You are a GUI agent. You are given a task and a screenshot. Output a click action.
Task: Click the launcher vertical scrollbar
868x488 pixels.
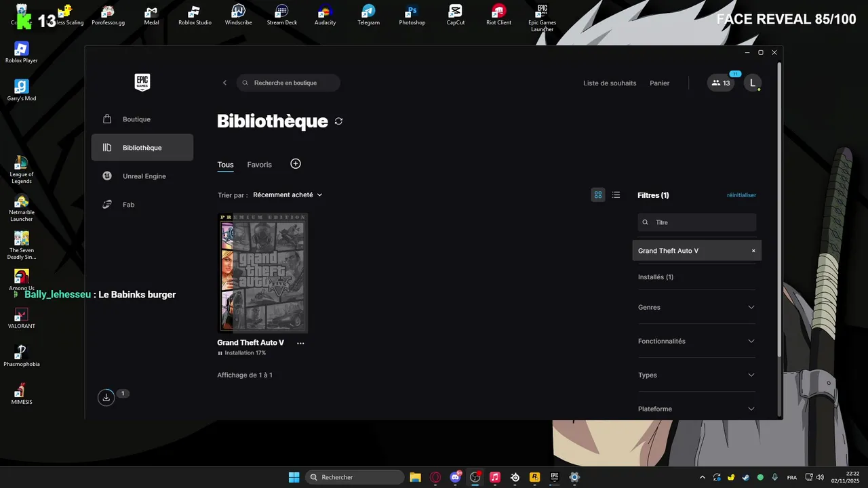779,210
